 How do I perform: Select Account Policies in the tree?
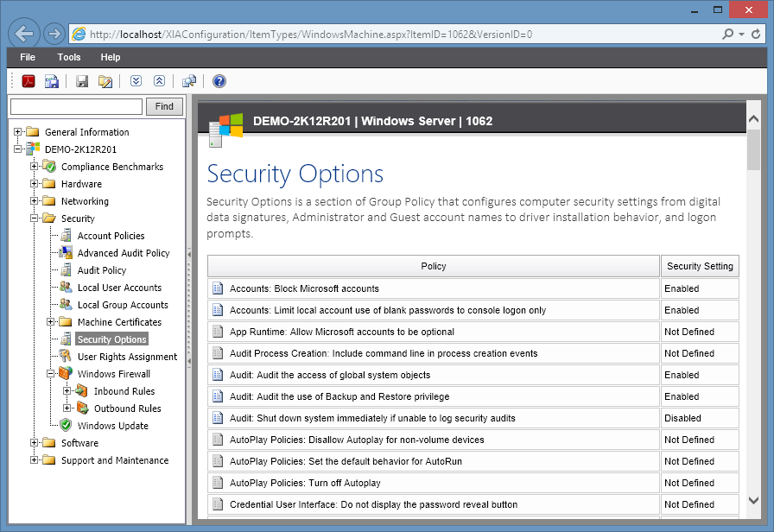click(x=111, y=236)
